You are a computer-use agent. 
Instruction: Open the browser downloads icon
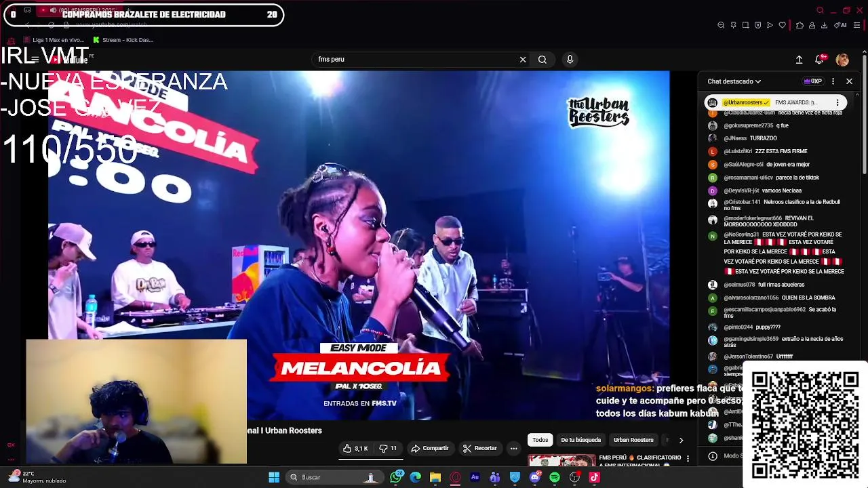point(824,25)
